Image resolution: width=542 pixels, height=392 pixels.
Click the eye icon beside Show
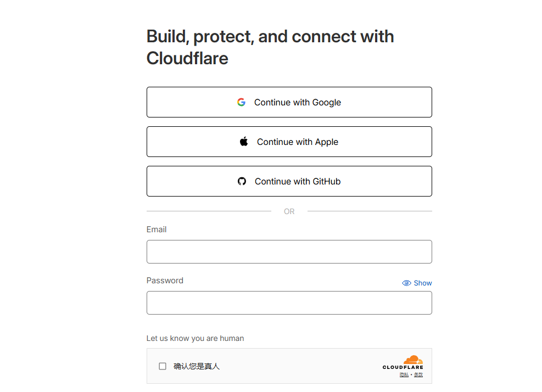tap(406, 283)
